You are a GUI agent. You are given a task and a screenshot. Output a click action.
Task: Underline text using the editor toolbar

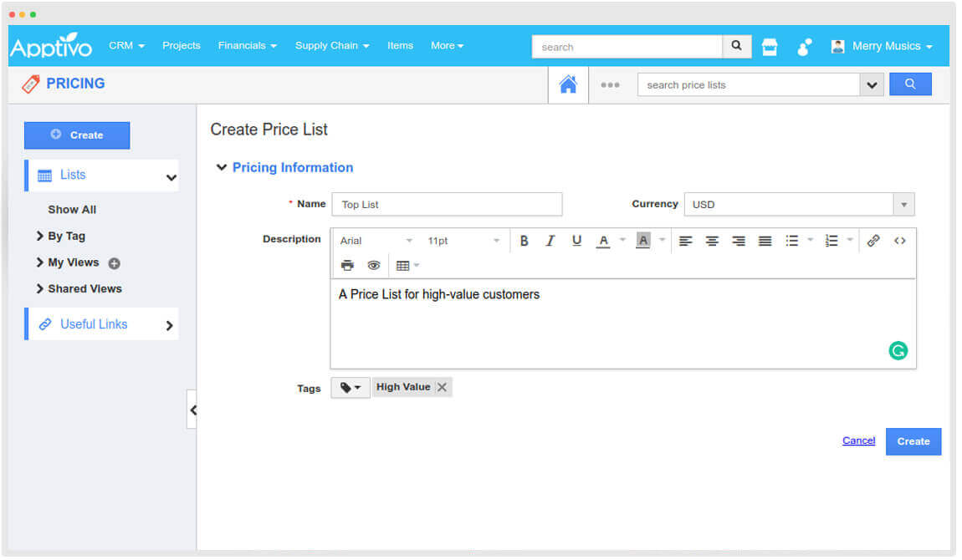click(576, 241)
